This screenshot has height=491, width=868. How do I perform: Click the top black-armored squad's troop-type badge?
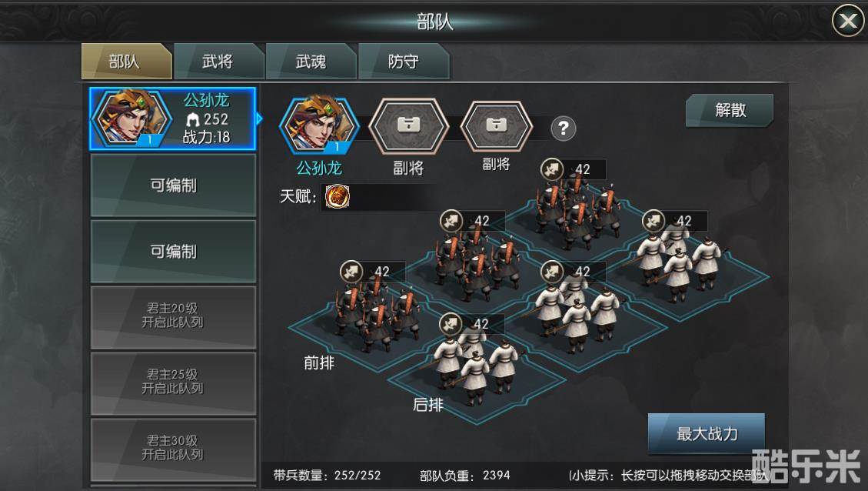coord(552,169)
